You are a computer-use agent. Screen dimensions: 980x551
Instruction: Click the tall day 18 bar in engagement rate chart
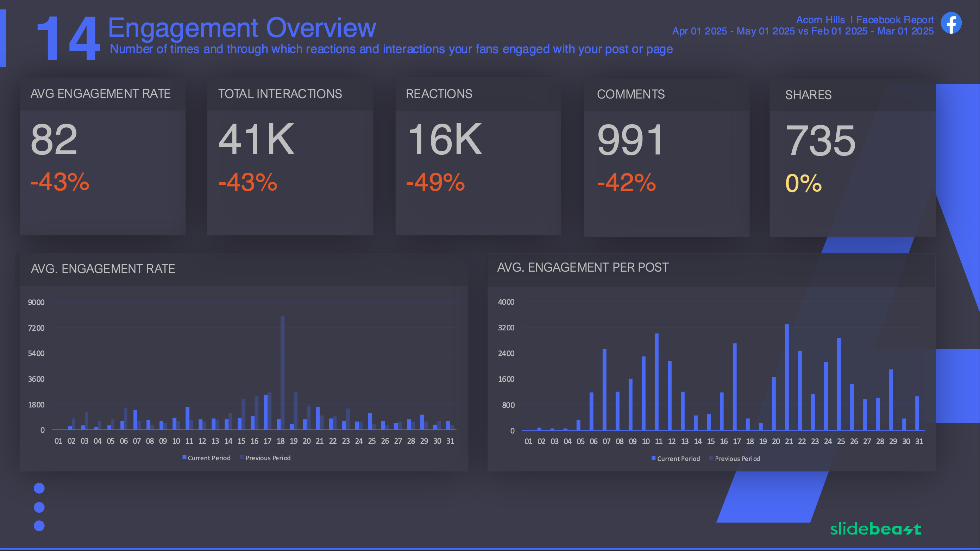click(x=283, y=373)
